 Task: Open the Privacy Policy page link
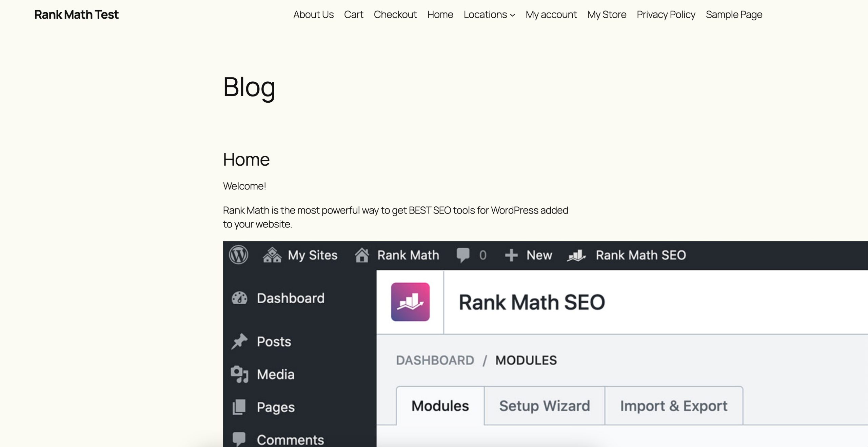tap(666, 15)
